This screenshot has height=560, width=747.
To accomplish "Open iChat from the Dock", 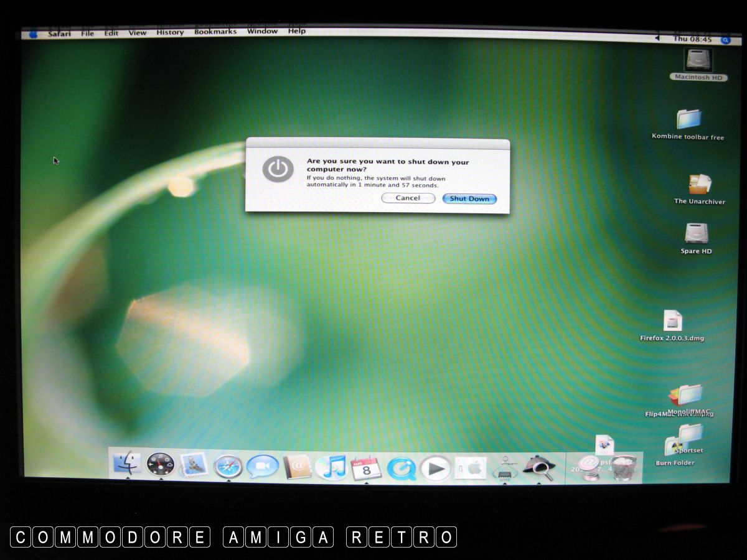I will coord(262,467).
